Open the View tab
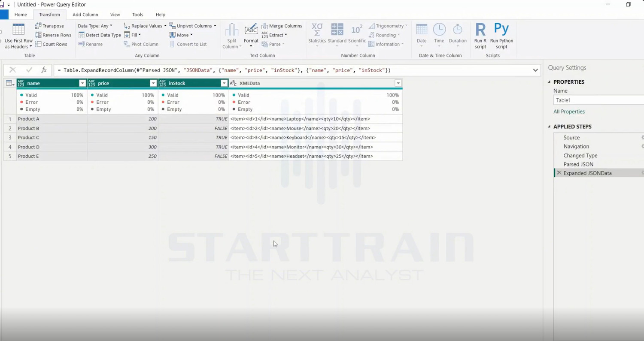This screenshot has width=644, height=341. (115, 15)
